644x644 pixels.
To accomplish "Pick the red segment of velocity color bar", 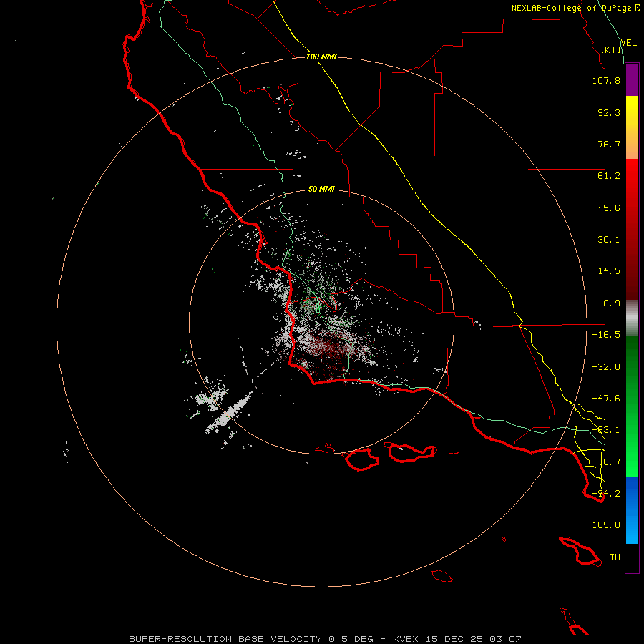I will (x=632, y=229).
